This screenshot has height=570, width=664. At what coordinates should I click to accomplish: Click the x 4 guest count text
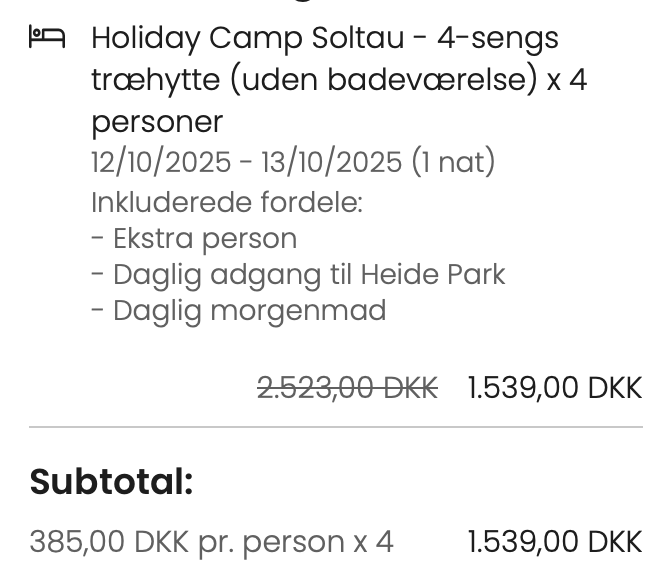[x=567, y=80]
